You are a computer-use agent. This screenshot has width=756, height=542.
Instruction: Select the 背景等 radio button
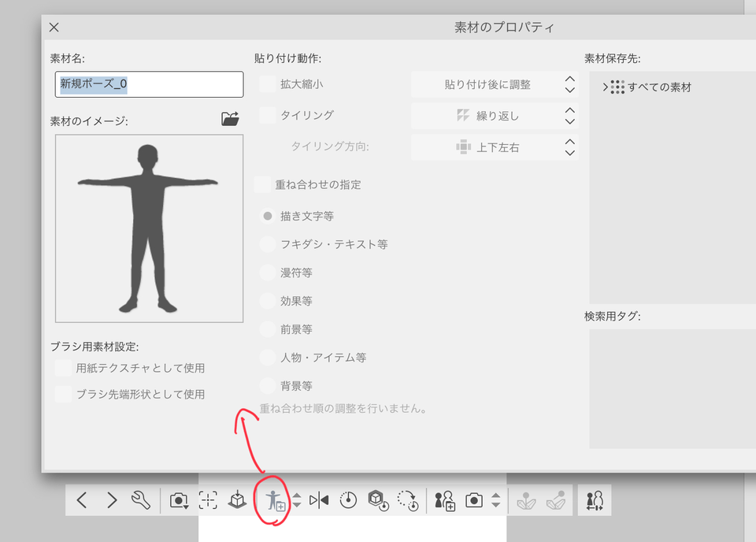[268, 386]
